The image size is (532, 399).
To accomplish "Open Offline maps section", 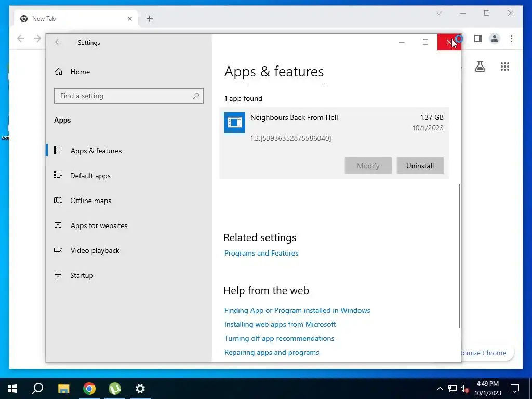I will click(x=90, y=201).
